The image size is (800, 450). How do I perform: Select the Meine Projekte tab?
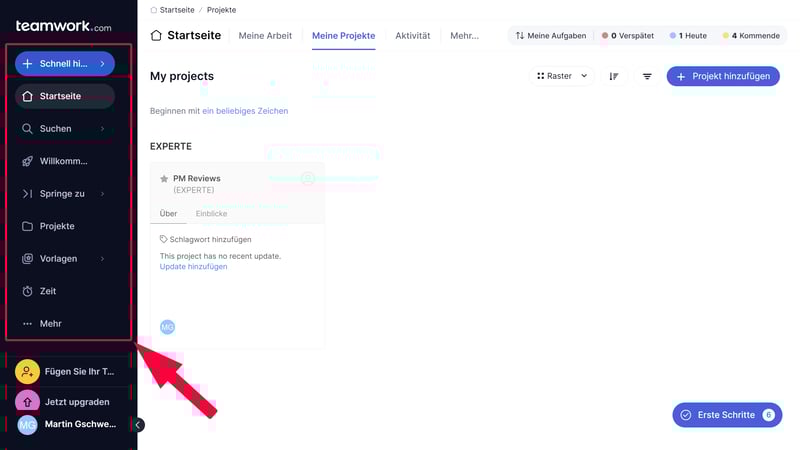343,36
